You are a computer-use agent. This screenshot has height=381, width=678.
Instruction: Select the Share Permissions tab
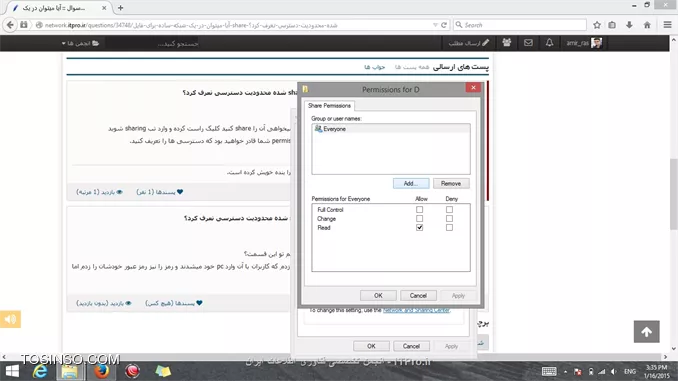[329, 106]
